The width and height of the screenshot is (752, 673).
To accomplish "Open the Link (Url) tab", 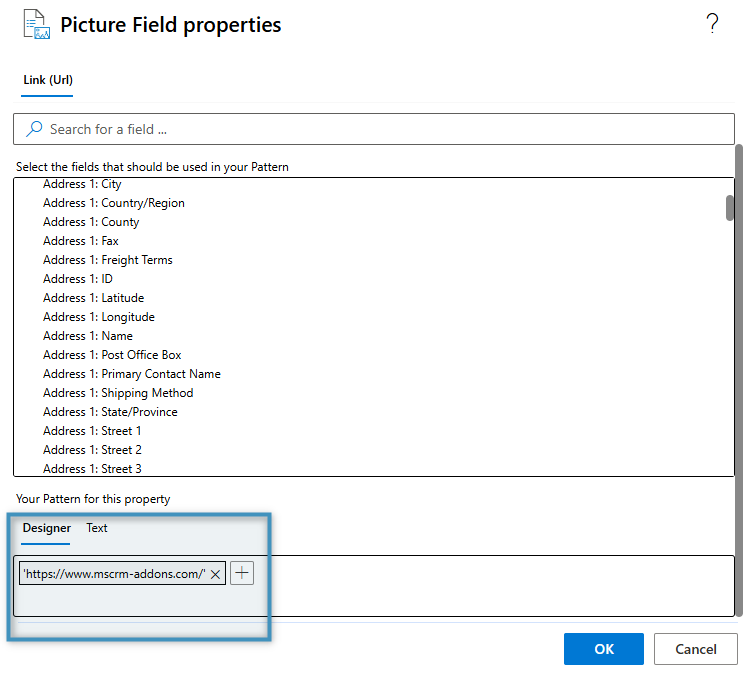I will coord(48,80).
